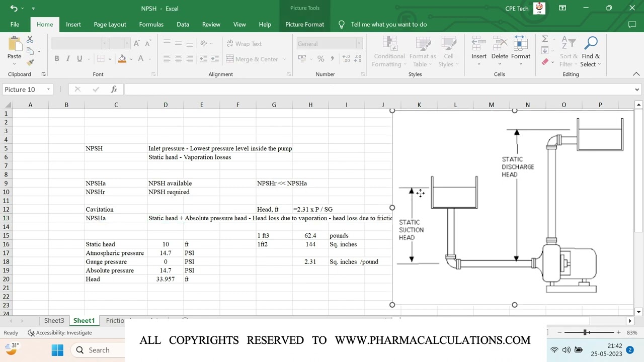Open the Merge & Center dropdown arrow

284,59
